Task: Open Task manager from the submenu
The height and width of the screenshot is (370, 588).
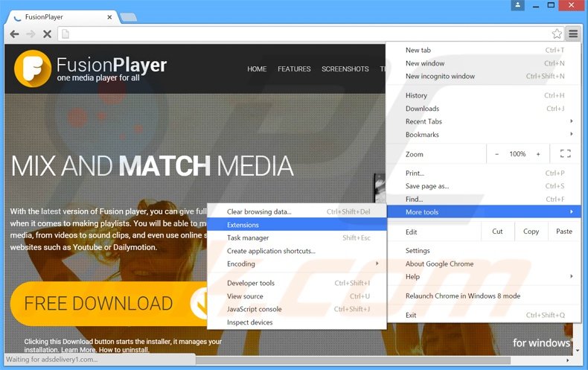Action: (x=297, y=238)
